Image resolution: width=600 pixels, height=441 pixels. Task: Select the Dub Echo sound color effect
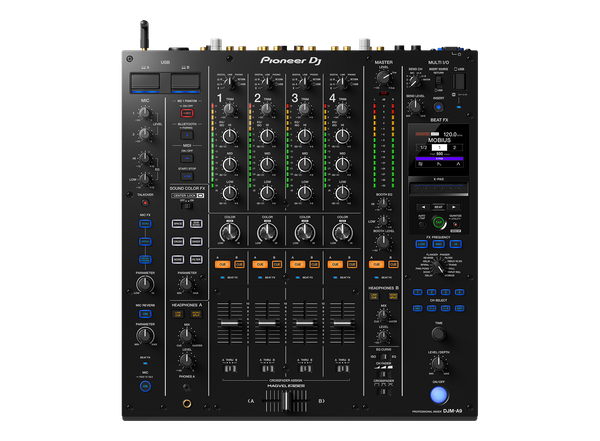(x=196, y=224)
